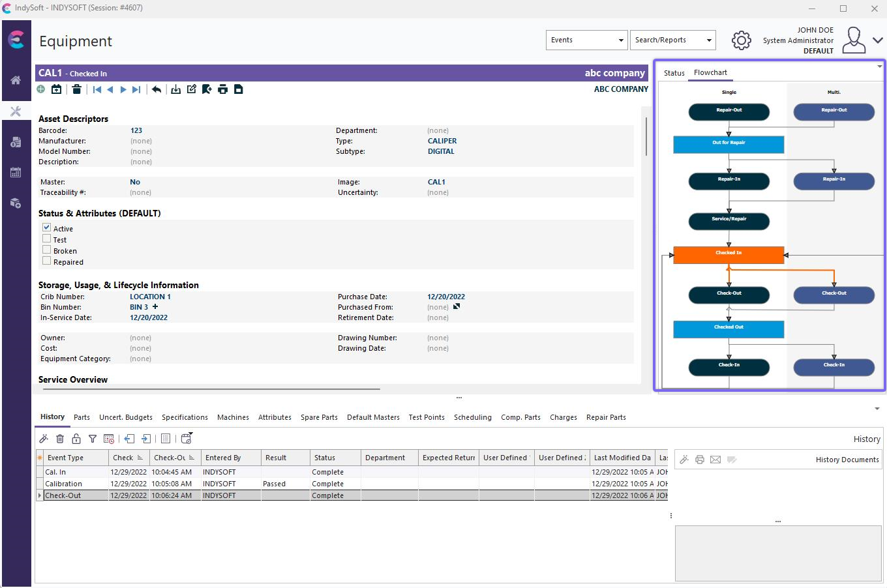Switch to the Status tab

(x=674, y=73)
